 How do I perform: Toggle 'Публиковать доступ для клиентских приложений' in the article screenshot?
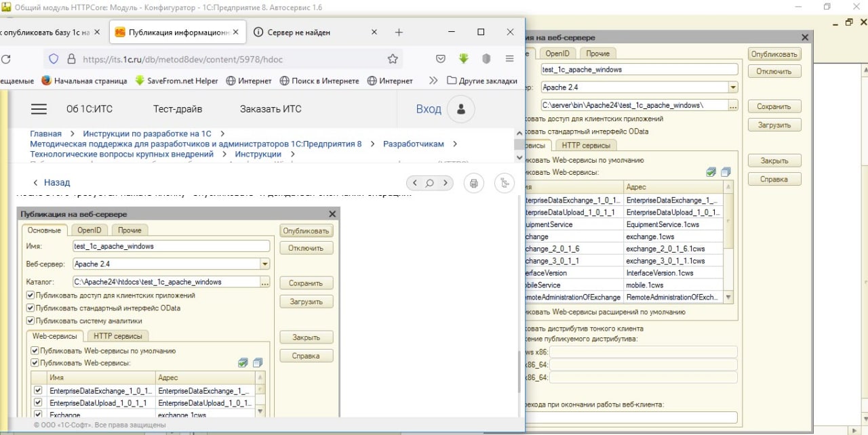30,295
